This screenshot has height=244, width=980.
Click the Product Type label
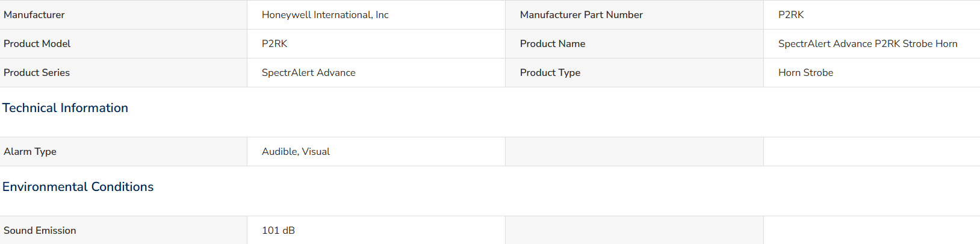coord(550,72)
